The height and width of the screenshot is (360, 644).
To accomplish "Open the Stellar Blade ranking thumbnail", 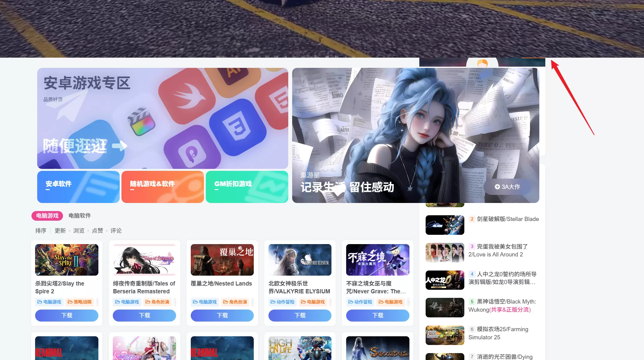I will 445,225.
